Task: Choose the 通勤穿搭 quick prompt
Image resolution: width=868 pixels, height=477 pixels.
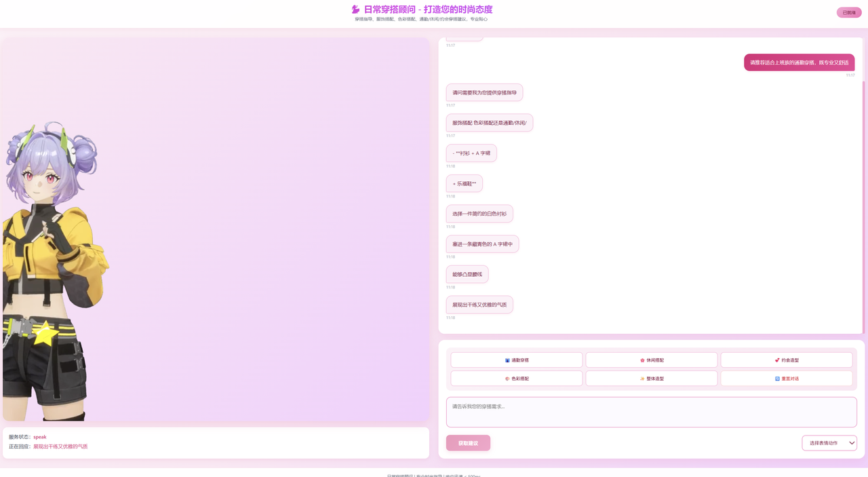Action: point(517,360)
